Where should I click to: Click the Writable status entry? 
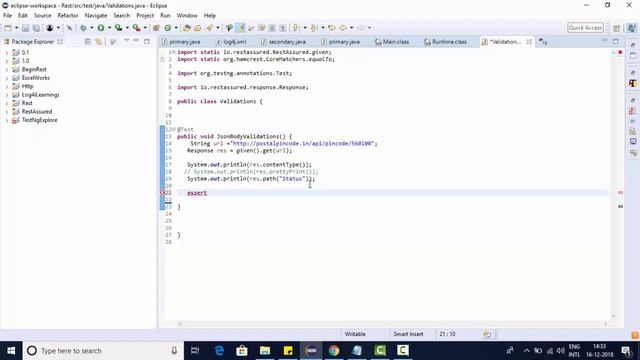click(355, 334)
